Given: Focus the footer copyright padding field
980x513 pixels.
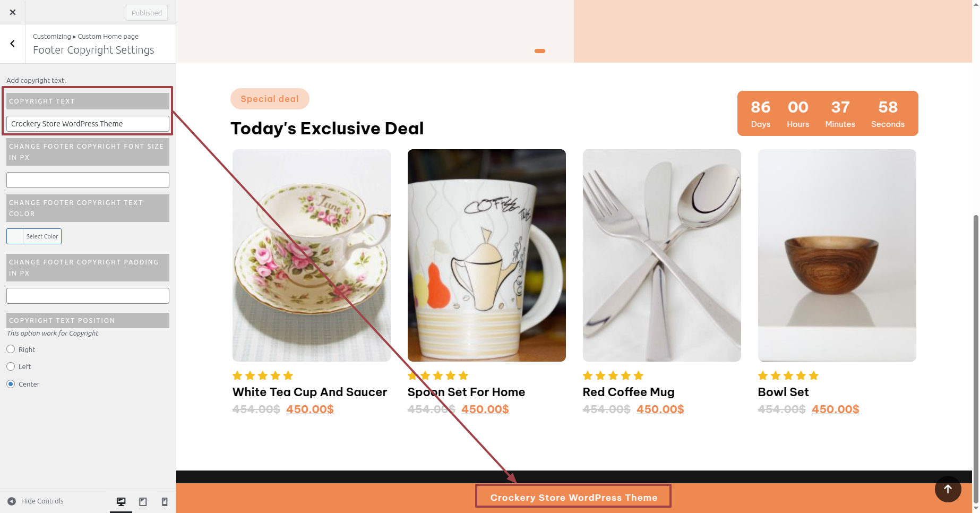Looking at the screenshot, I should [88, 296].
